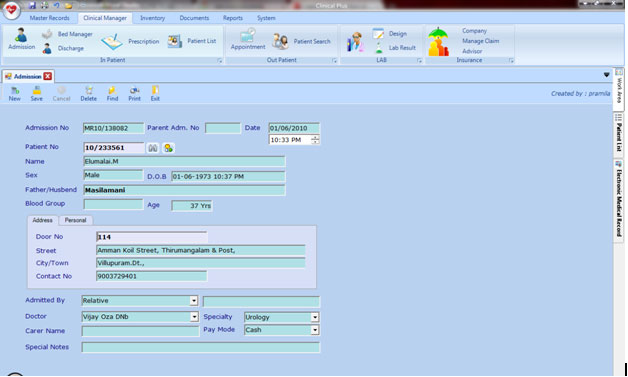Open Lab Result
Viewport: 628px width, 377px height.
point(395,48)
